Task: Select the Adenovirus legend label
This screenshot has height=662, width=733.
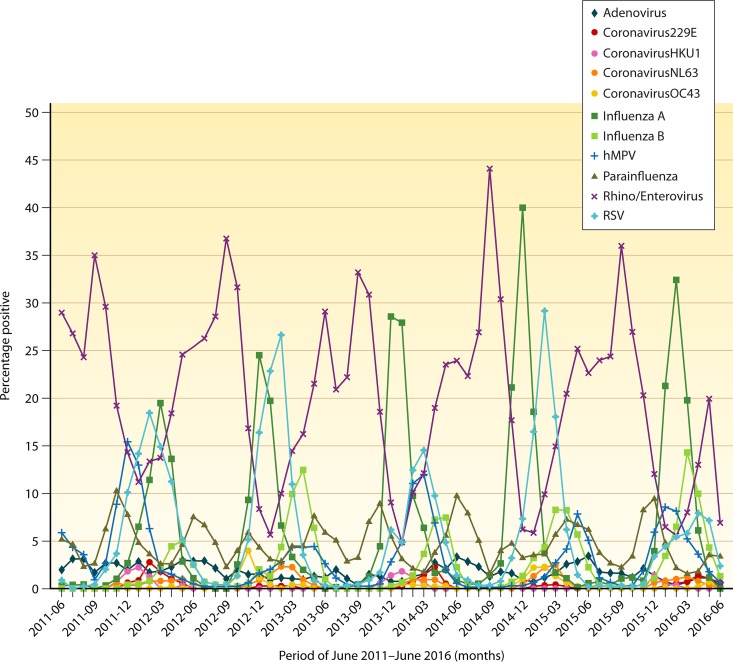Action: 634,13
